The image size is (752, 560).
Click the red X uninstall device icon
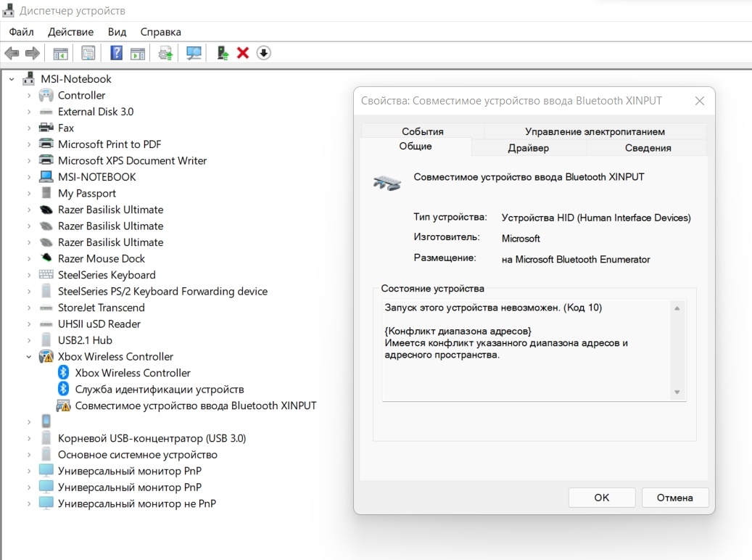pos(243,53)
